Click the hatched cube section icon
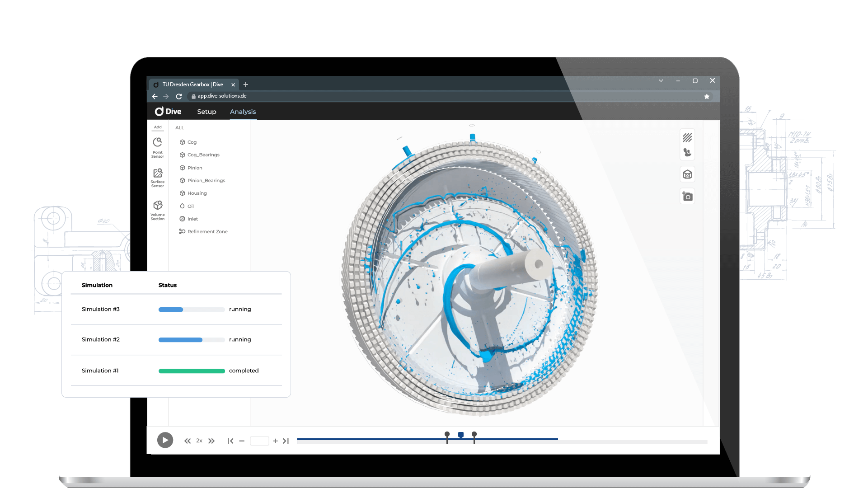 (687, 174)
